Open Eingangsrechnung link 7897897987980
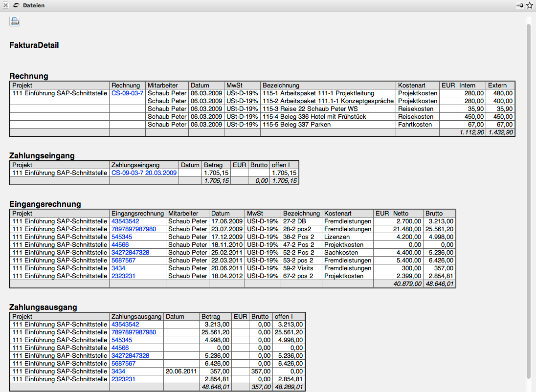The width and height of the screenshot is (536, 392). pyautogui.click(x=134, y=229)
